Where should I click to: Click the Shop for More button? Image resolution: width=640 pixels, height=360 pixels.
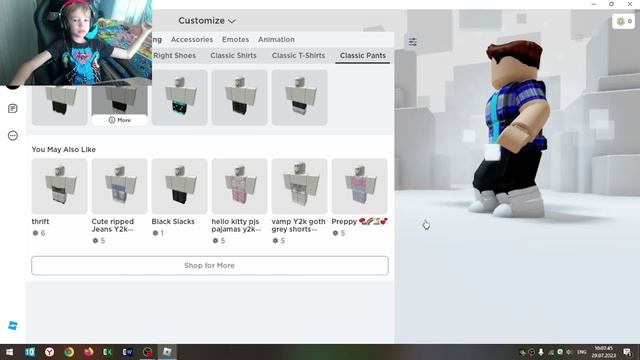tap(210, 265)
